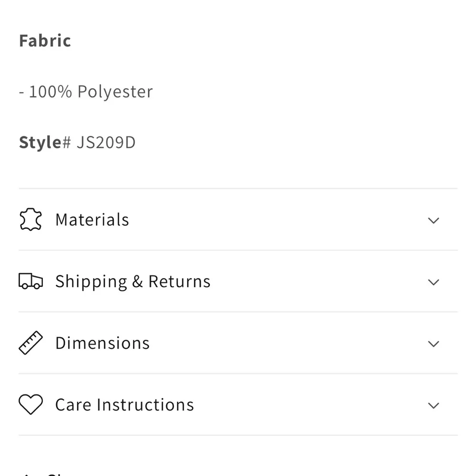Open Shipping & Returns chevron arrow
The image size is (476, 476).
pos(433,282)
